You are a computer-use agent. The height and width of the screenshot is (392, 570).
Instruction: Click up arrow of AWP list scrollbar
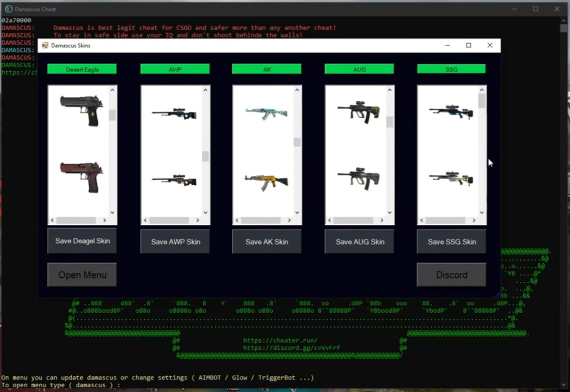click(x=205, y=89)
